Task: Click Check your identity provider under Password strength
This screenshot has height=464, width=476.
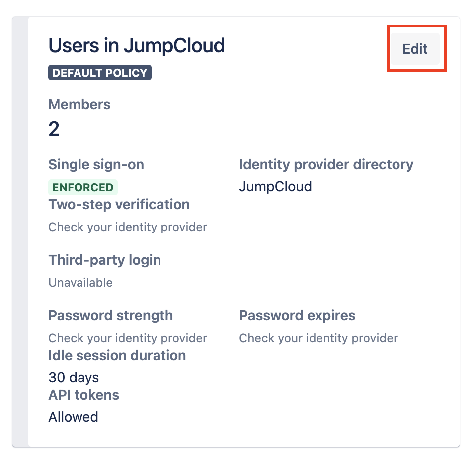Action: [x=127, y=338]
